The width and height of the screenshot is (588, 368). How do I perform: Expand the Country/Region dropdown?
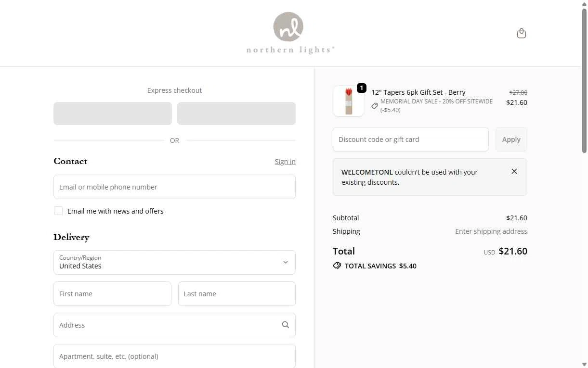[x=174, y=262]
